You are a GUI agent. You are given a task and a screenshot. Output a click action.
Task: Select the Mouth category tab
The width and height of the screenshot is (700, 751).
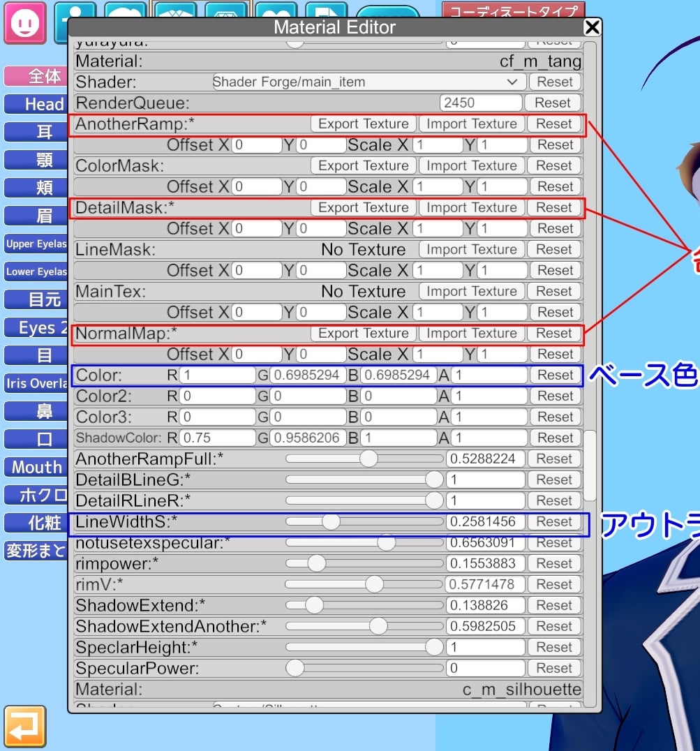(36, 467)
